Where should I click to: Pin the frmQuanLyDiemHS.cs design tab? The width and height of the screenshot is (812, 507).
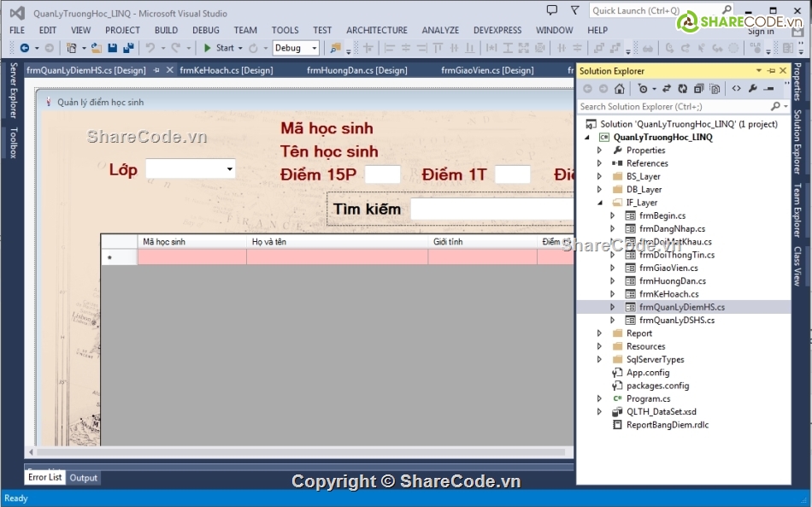(156, 70)
